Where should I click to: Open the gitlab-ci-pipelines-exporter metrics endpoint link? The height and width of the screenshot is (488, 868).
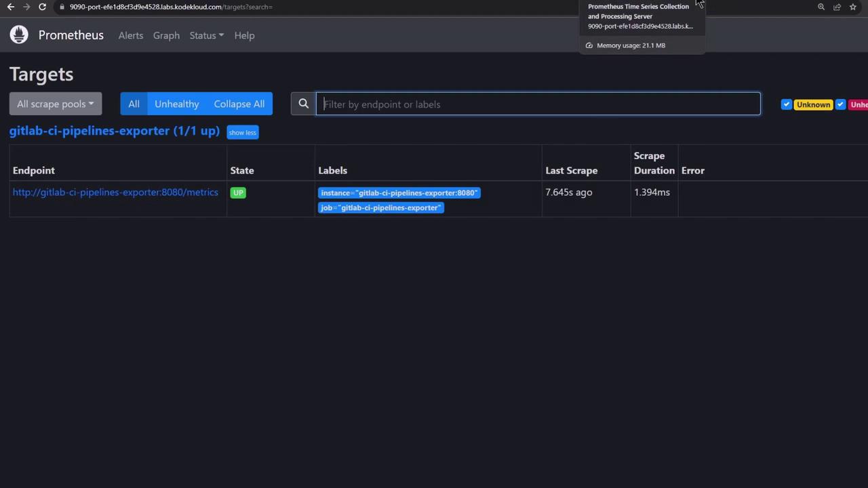(115, 192)
